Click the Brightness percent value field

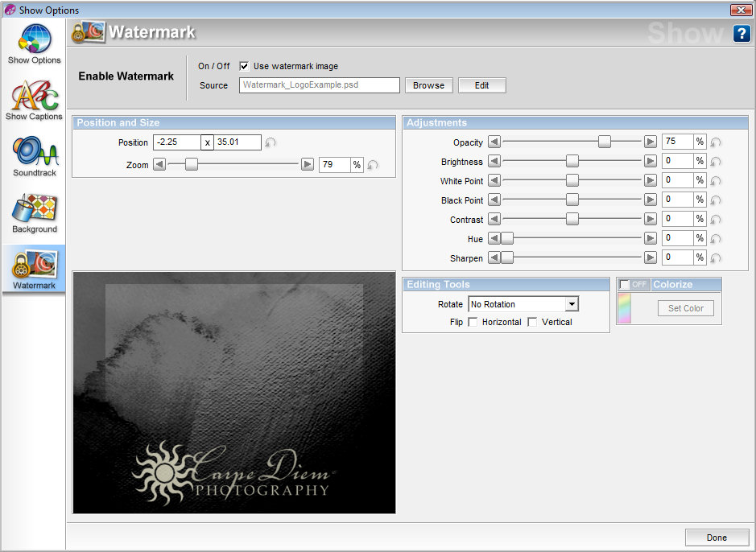(x=677, y=161)
